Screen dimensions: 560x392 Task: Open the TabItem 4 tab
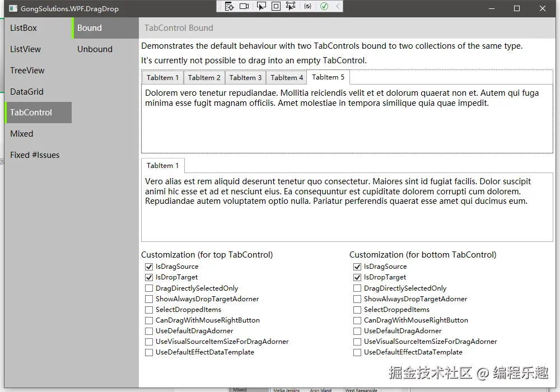coord(287,77)
